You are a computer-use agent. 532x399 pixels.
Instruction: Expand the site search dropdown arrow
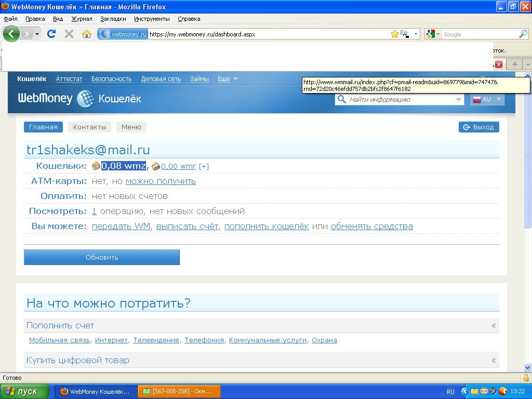point(458,99)
